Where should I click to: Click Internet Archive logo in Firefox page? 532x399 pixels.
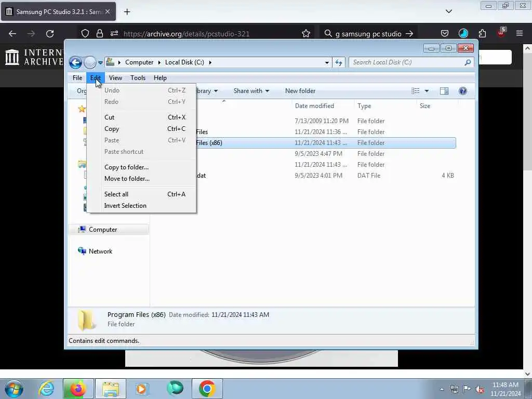click(34, 57)
